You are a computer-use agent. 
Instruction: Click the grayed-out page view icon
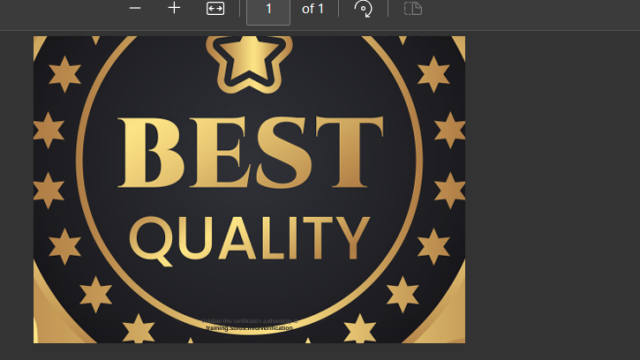coord(413,8)
